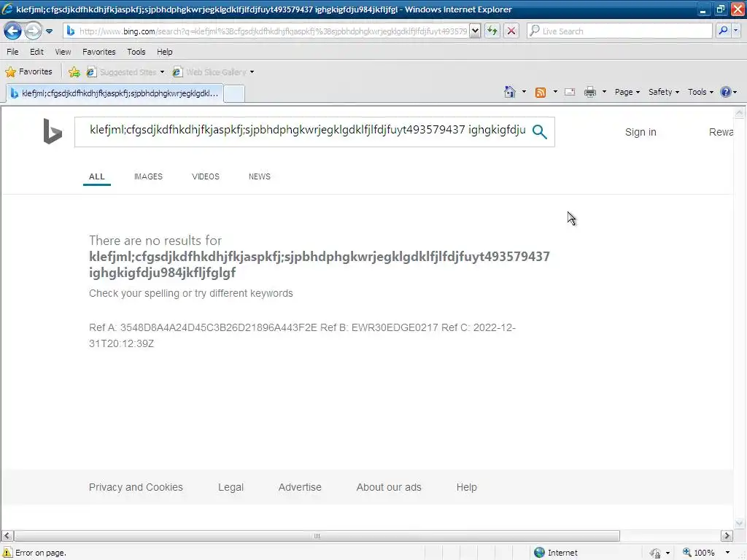
Task: Open the View menu
Action: coord(63,52)
